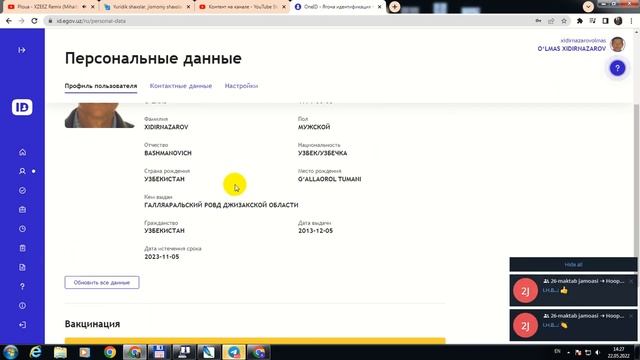Open Windows Start button

[x=10, y=352]
